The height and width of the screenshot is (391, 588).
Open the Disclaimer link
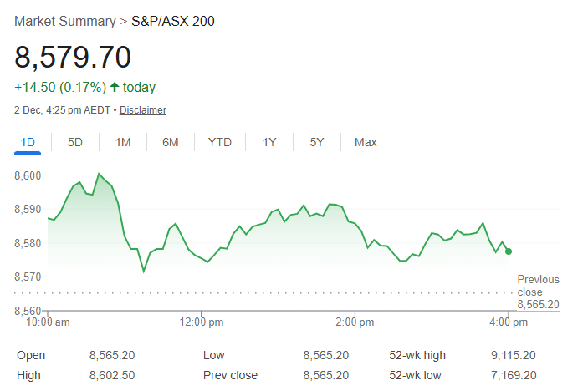point(143,110)
